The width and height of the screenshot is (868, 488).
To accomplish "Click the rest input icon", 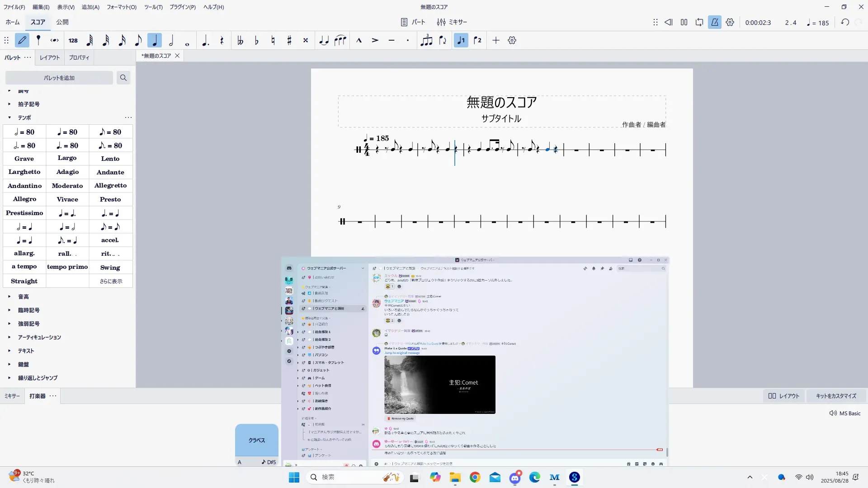I will tap(222, 41).
